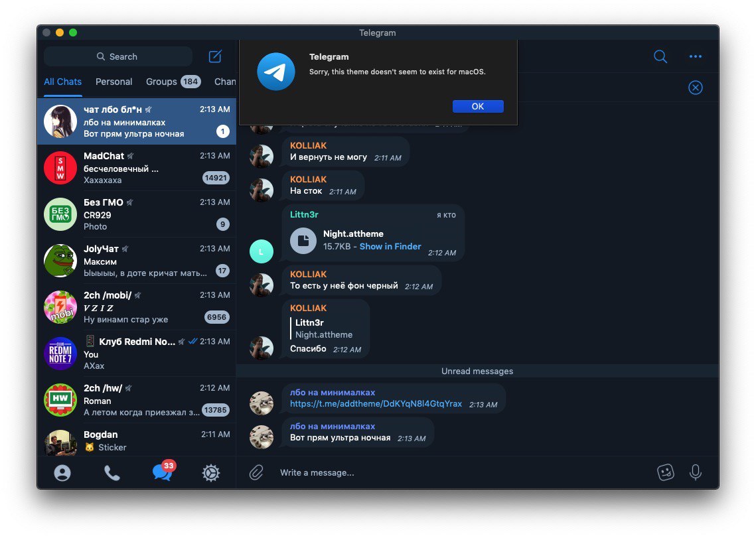Click Littn3r's teal L avatar
This screenshot has width=756, height=538.
(x=262, y=251)
